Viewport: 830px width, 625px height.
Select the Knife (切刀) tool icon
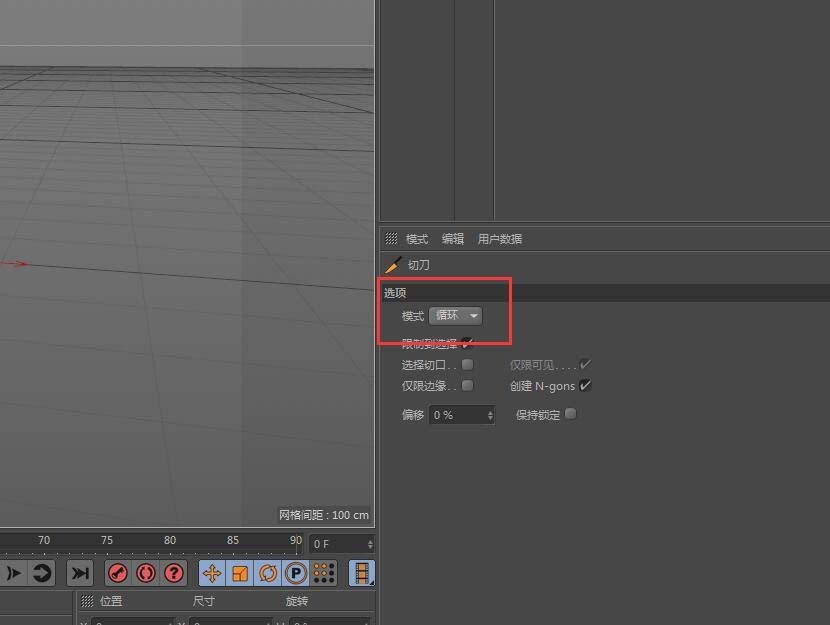393,264
